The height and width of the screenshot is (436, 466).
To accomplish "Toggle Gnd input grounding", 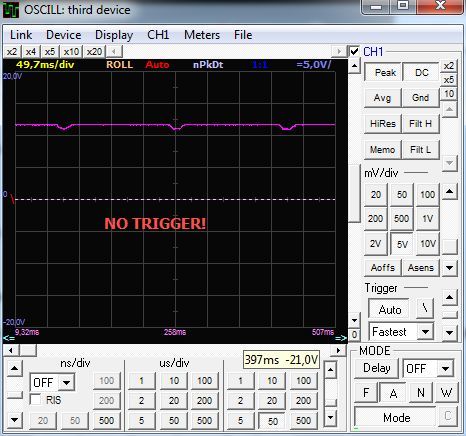I will [x=420, y=98].
